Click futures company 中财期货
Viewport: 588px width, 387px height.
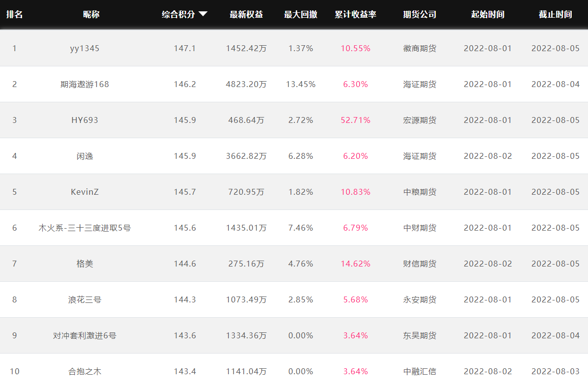click(420, 228)
